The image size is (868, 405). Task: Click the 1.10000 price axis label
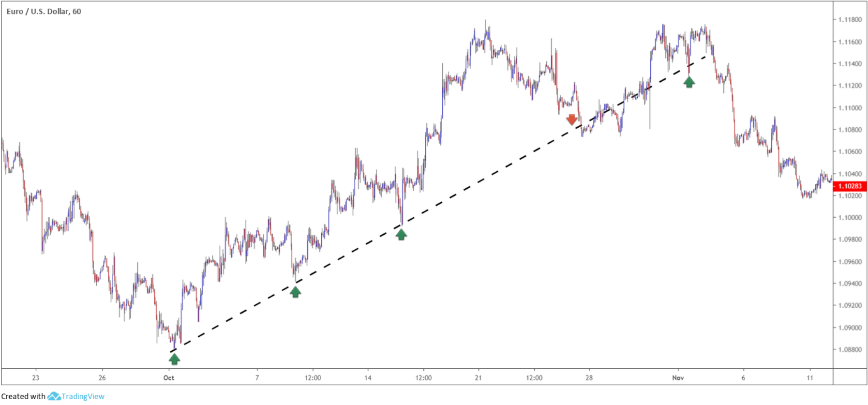(850, 217)
